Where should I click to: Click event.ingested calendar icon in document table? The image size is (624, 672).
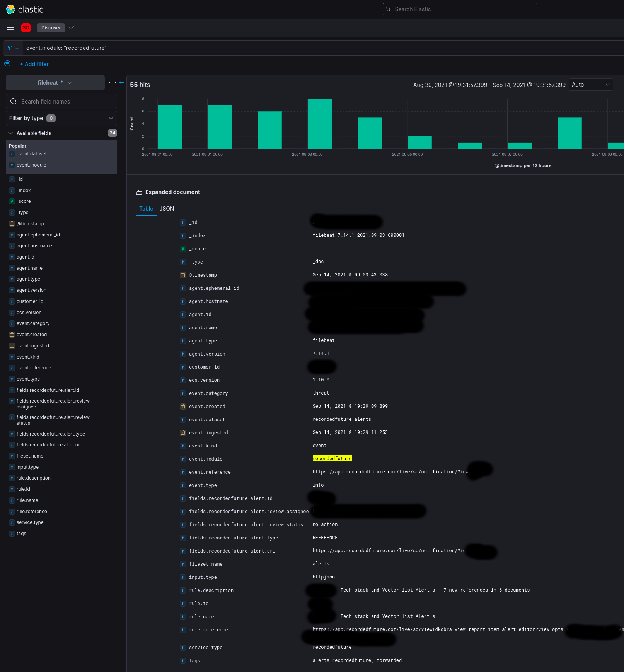(x=183, y=433)
